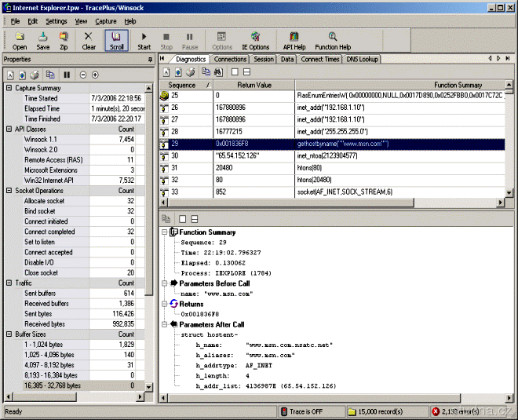Image resolution: width=518 pixels, height=420 pixels.
Task: Collapse the Capture Summary section
Action: 9,88
